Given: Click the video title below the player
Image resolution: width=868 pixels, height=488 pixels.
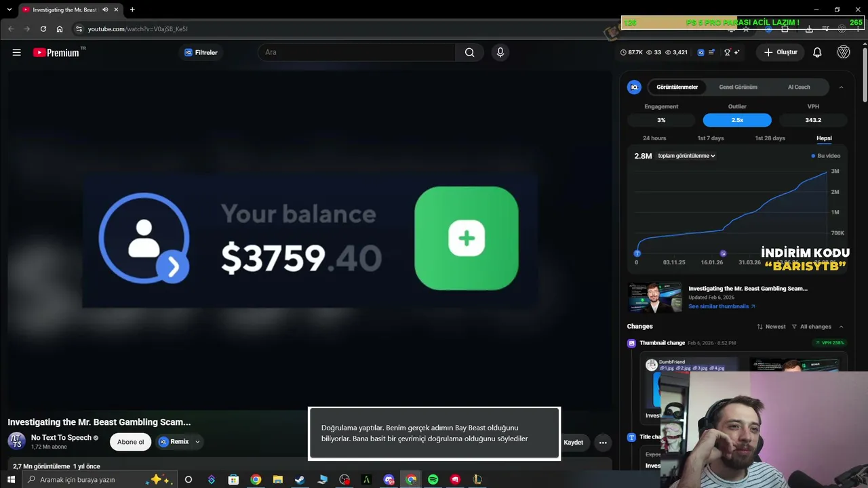Looking at the screenshot, I should (99, 422).
